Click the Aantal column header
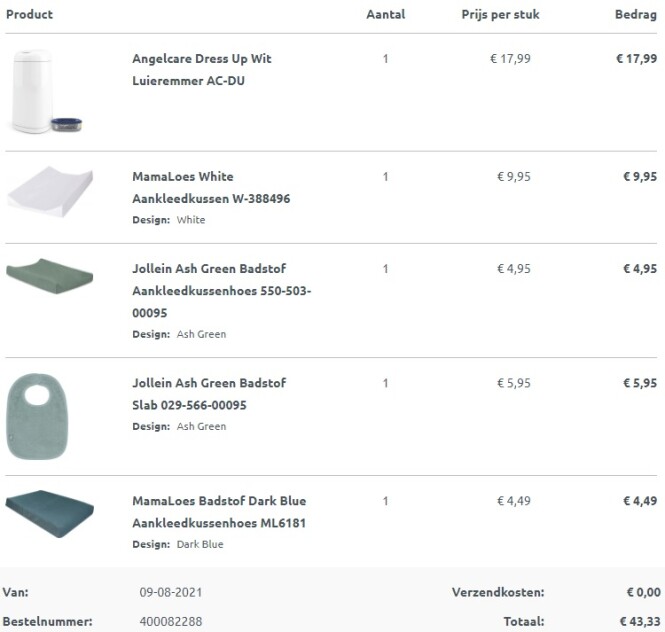 (385, 15)
